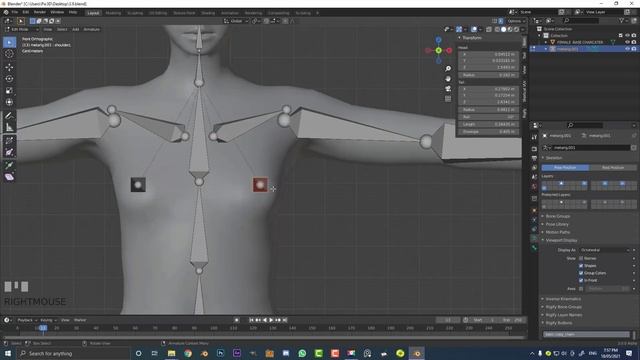Select solid viewport shading sphere

click(503, 29)
